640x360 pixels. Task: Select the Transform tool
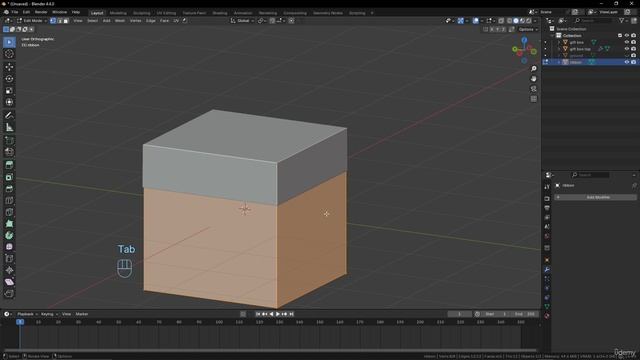(x=9, y=102)
